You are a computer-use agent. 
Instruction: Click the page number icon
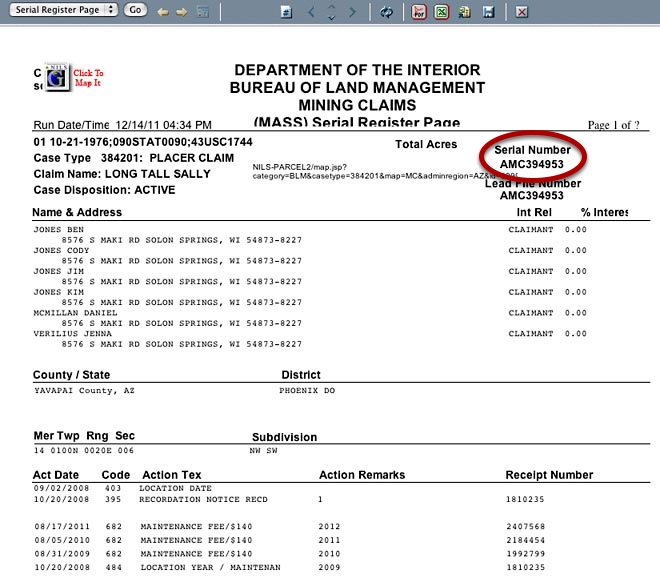pyautogui.click(x=286, y=12)
